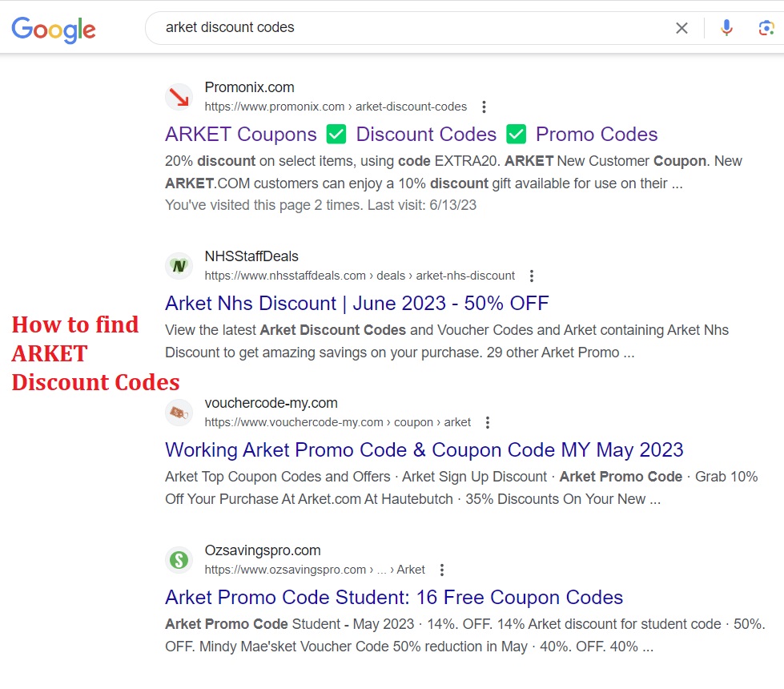Click the green checkmark beside Discount Codes
784x689 pixels.
coord(336,133)
